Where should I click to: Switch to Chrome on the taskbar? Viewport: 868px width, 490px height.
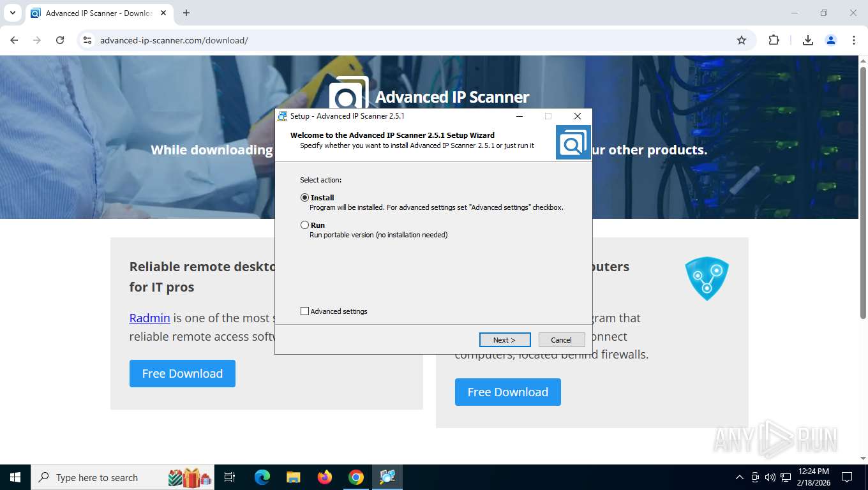tap(356, 477)
